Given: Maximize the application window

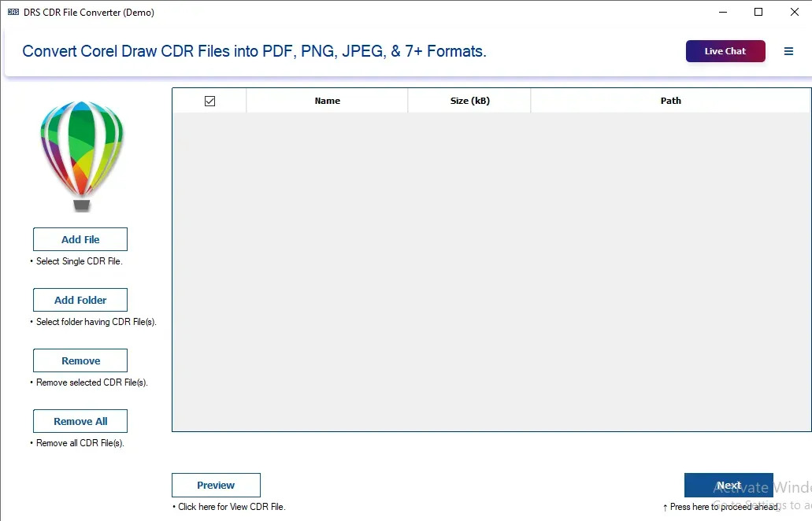Looking at the screenshot, I should (x=758, y=12).
